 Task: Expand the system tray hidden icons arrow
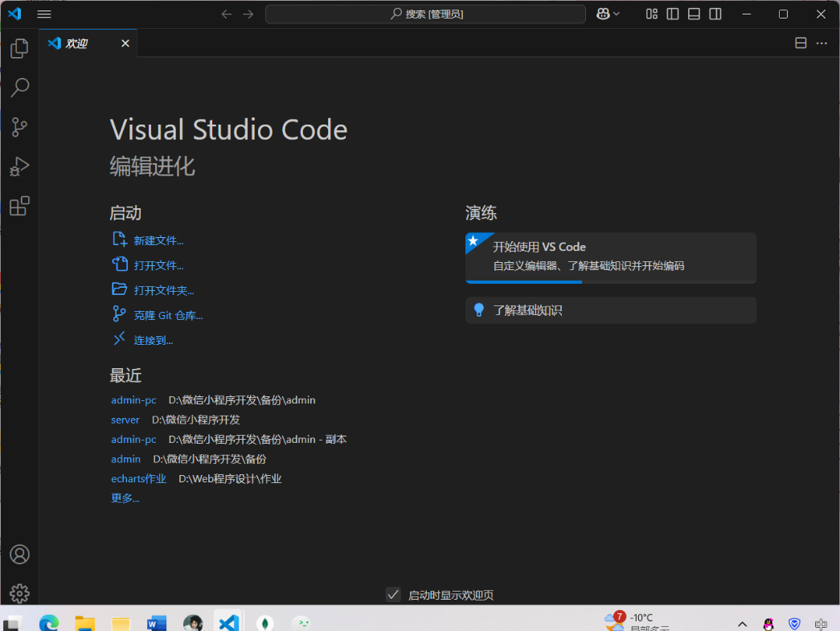[742, 624]
